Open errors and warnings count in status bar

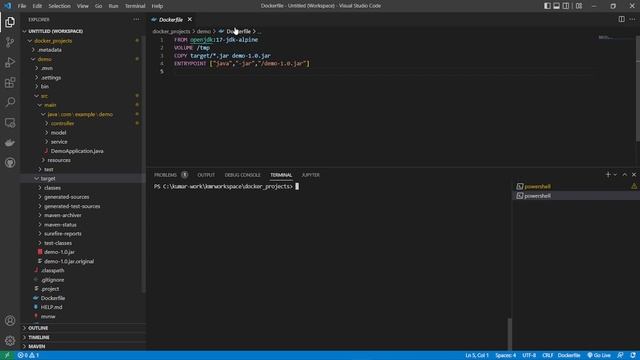28,355
